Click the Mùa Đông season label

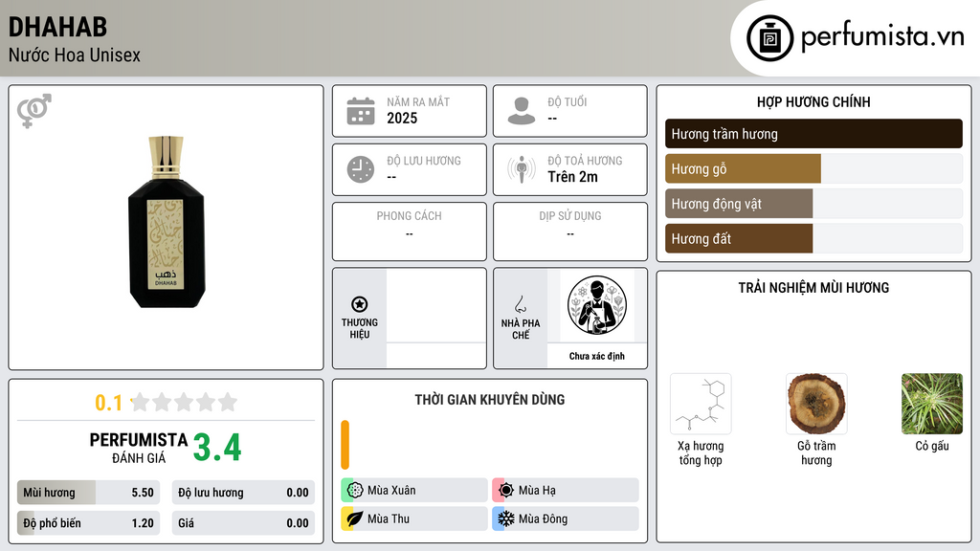pos(544,518)
